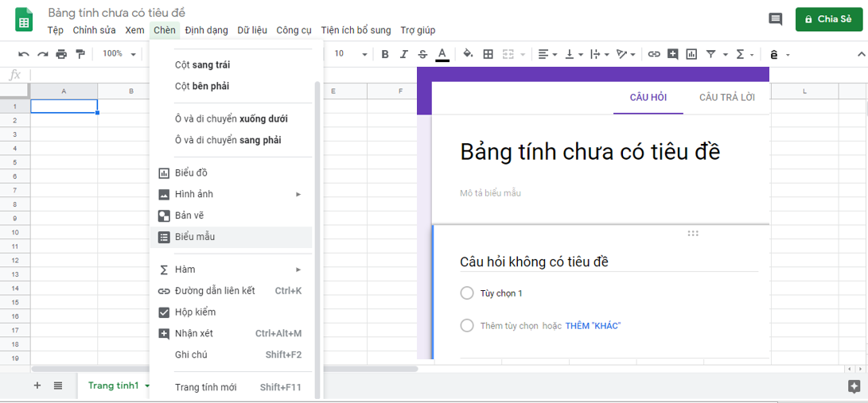Image resolution: width=868 pixels, height=403 pixels.
Task: Click the THÊM "KHÁC" link
Action: [x=593, y=326]
